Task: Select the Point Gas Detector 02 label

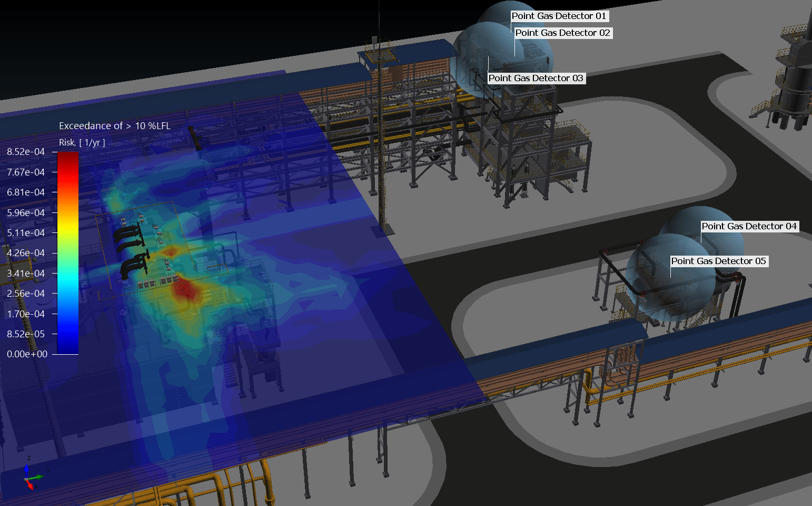Action: click(563, 33)
